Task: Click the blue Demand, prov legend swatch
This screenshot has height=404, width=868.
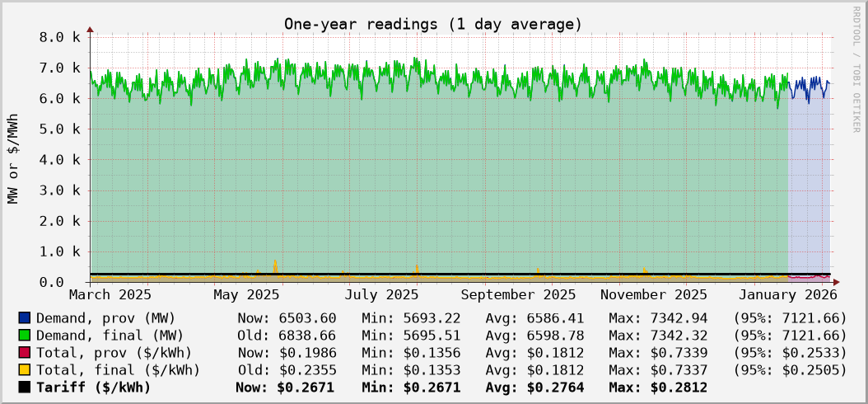Action: click(24, 318)
